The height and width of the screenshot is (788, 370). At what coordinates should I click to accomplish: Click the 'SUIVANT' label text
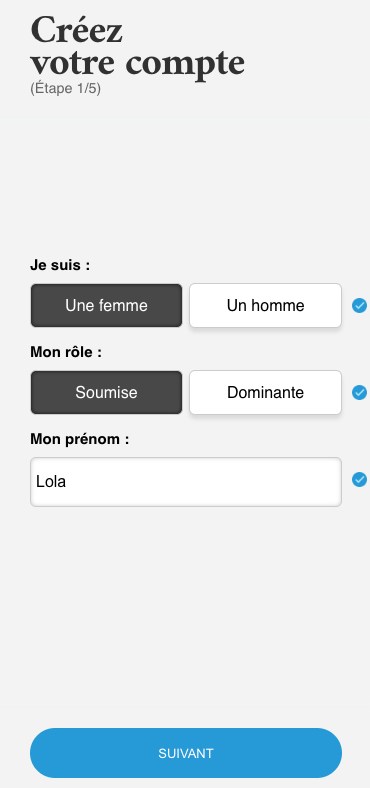[x=186, y=753]
